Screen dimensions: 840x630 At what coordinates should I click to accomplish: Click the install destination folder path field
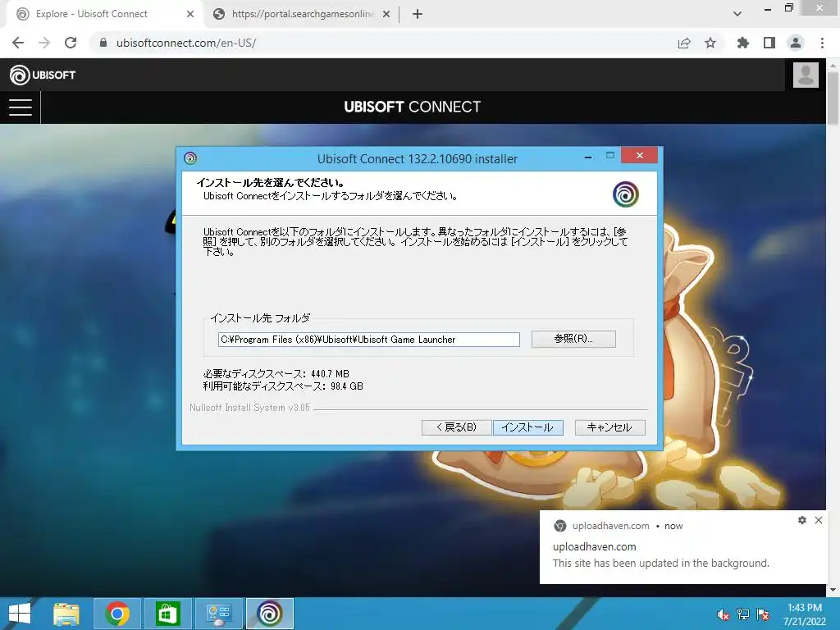pyautogui.click(x=368, y=339)
